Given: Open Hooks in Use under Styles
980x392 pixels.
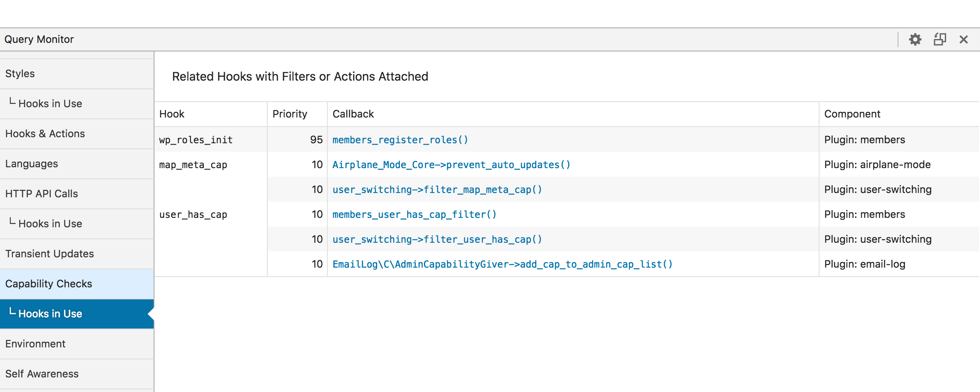Looking at the screenshot, I should (77, 104).
